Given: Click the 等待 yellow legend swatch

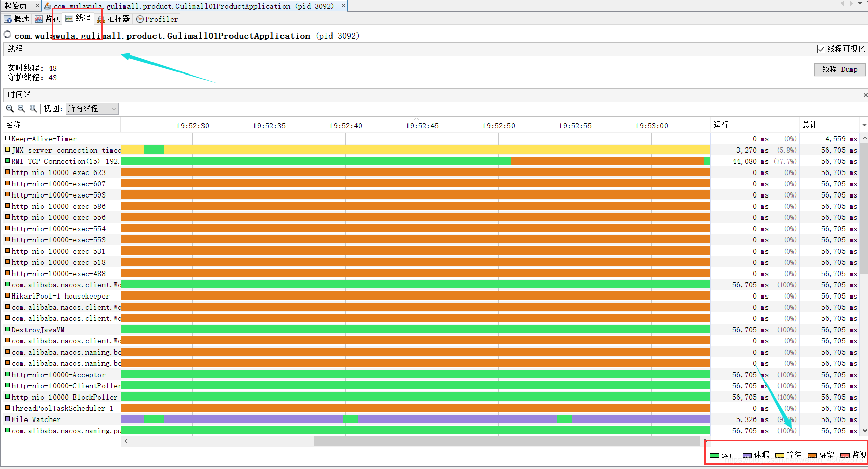Looking at the screenshot, I should (x=780, y=455).
